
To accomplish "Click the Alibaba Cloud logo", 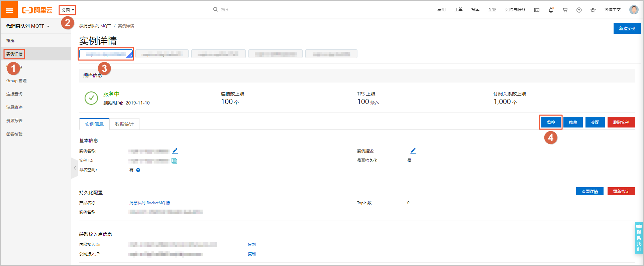I will tap(37, 10).
